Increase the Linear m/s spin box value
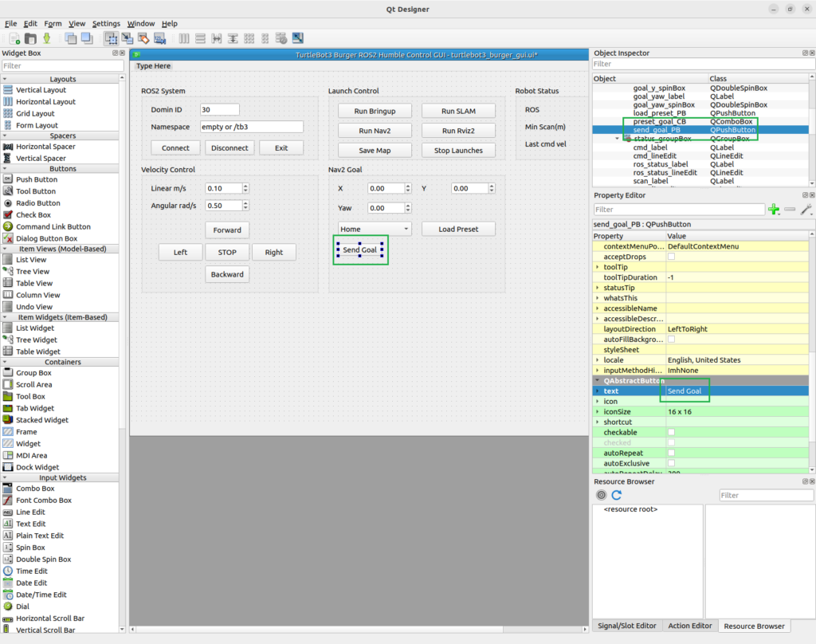Screen dimensions: 816x644 tap(245, 186)
